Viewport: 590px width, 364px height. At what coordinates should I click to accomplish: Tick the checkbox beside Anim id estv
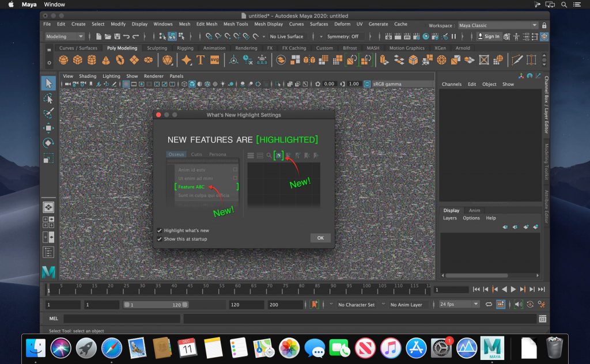point(235,169)
